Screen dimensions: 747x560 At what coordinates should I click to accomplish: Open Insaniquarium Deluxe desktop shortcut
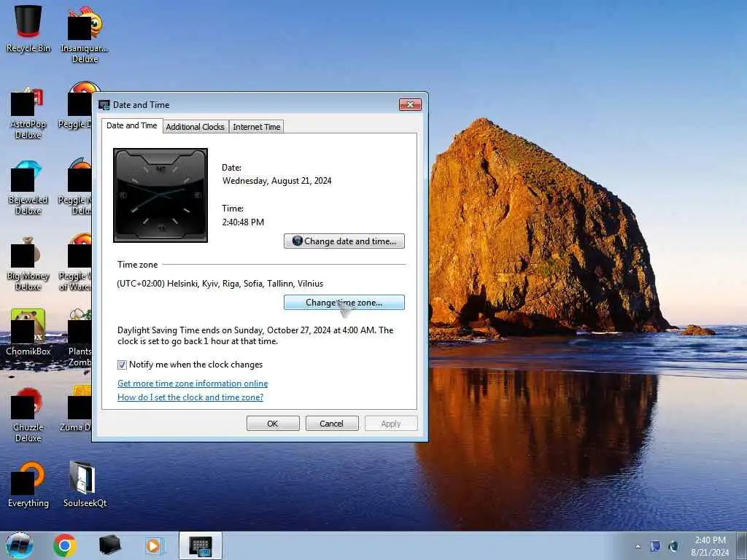[x=85, y=34]
